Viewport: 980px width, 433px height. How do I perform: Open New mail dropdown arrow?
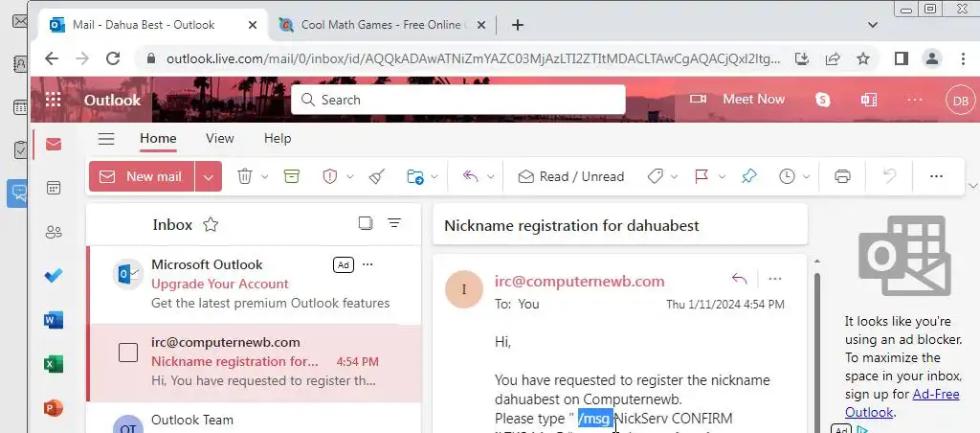208,177
